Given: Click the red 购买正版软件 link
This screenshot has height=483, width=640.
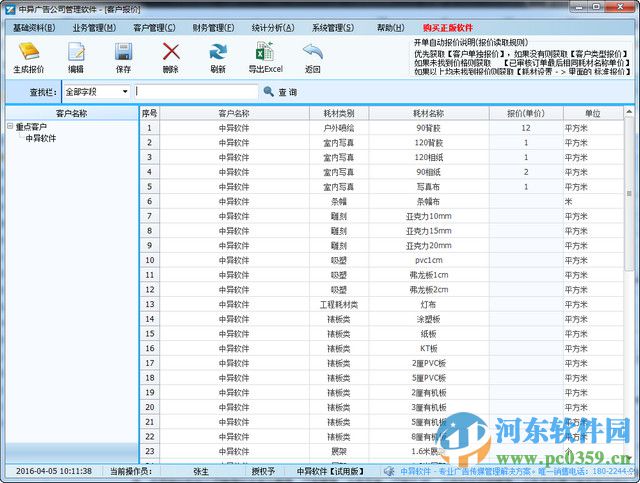Looking at the screenshot, I should coord(448,28).
